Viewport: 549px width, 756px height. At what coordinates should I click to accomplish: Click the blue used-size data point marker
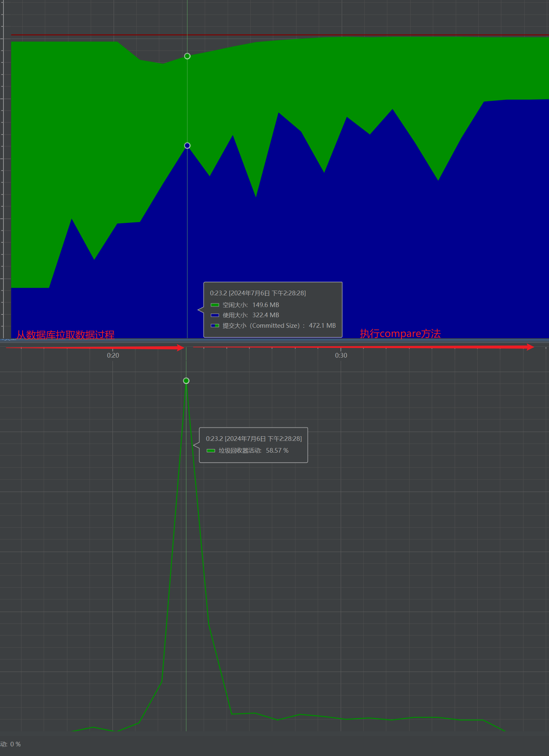point(187,146)
